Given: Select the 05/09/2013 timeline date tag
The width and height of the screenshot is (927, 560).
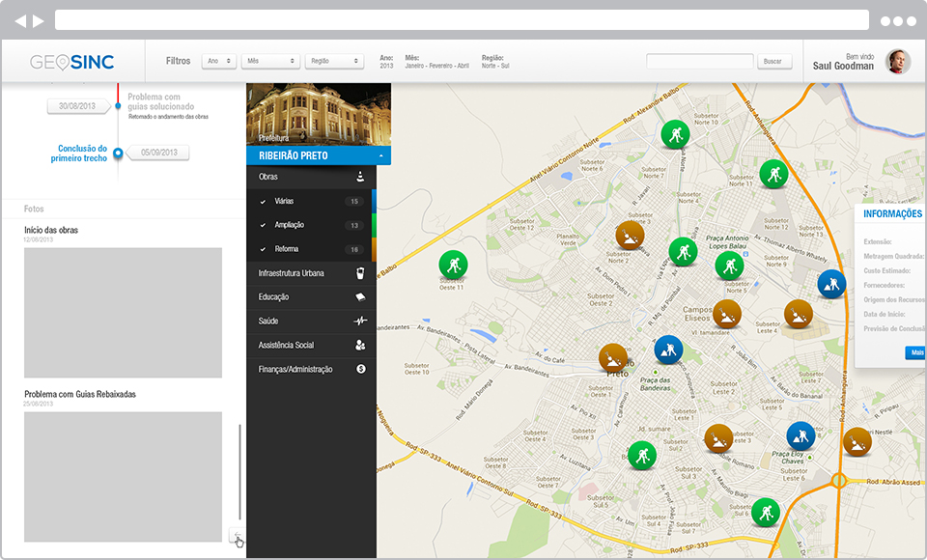Looking at the screenshot, I should click(x=159, y=153).
